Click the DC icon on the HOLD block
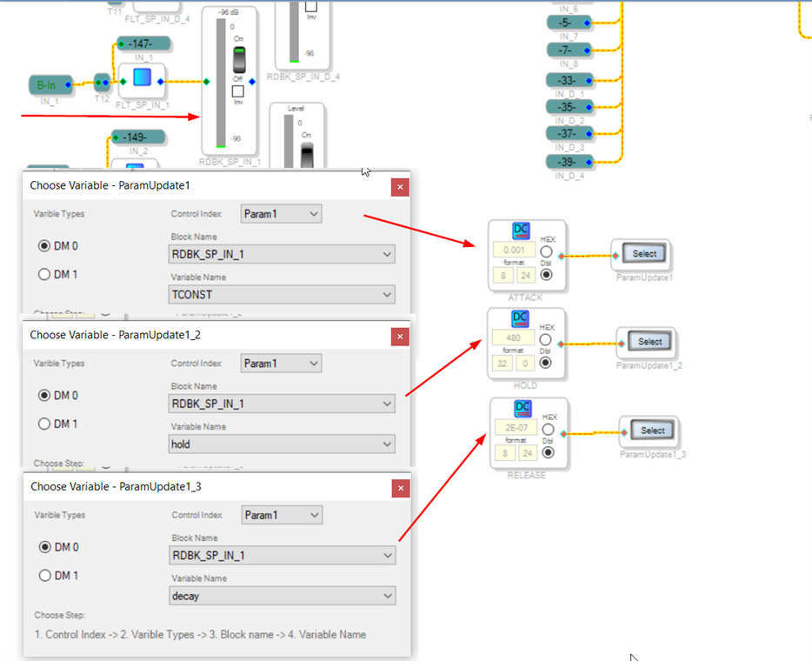Image resolution: width=812 pixels, height=661 pixels. (520, 318)
